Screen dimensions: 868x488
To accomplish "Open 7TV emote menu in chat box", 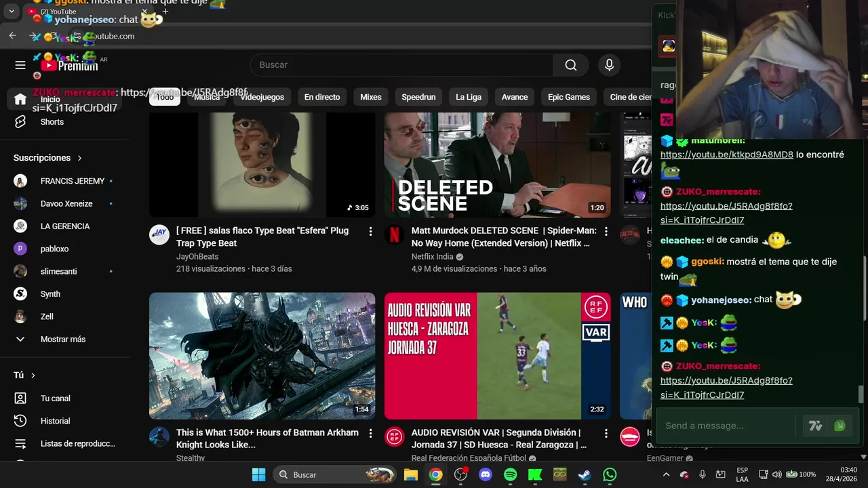I will click(x=814, y=426).
